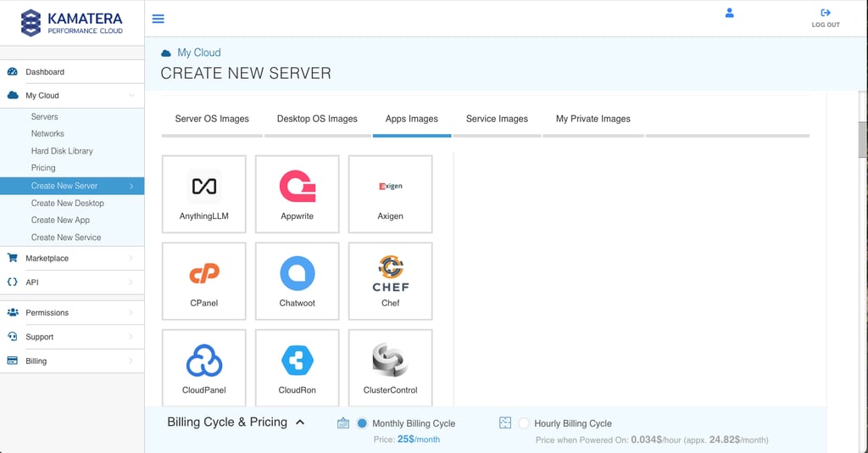Image resolution: width=868 pixels, height=453 pixels.
Task: Switch to Service Images tab
Action: coord(497,119)
